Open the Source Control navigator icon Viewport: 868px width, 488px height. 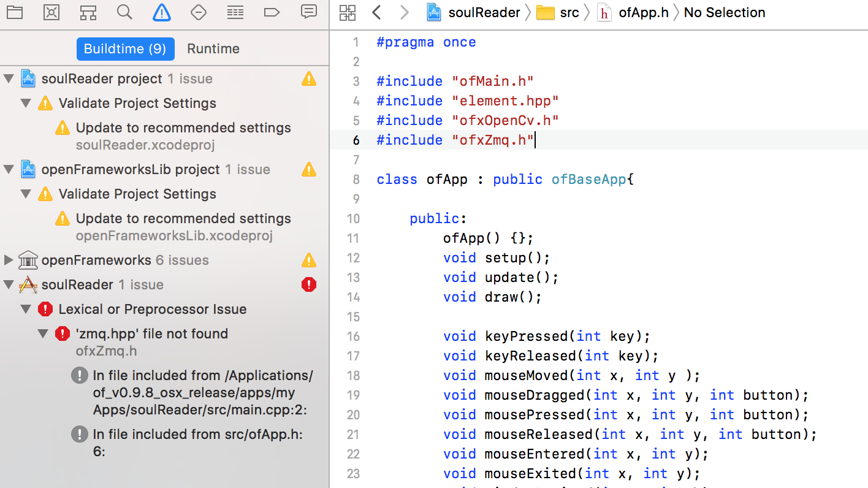(x=51, y=12)
